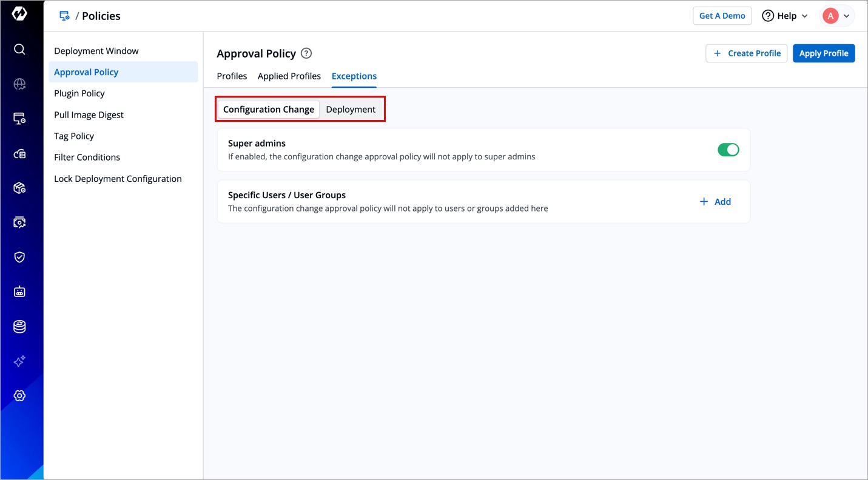
Task: Add specific users or user groups
Action: tap(715, 202)
